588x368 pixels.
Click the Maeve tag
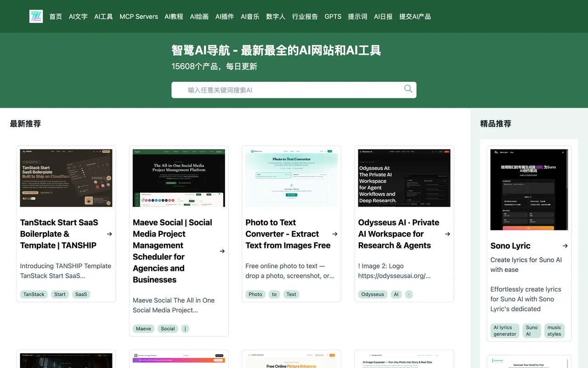pos(143,328)
